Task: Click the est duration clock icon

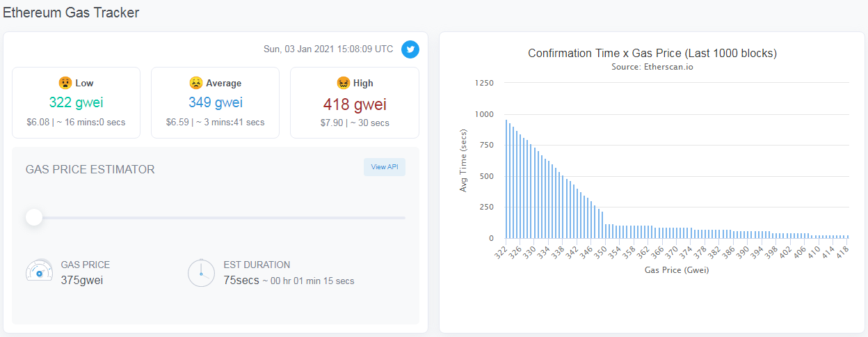Action: tap(202, 273)
